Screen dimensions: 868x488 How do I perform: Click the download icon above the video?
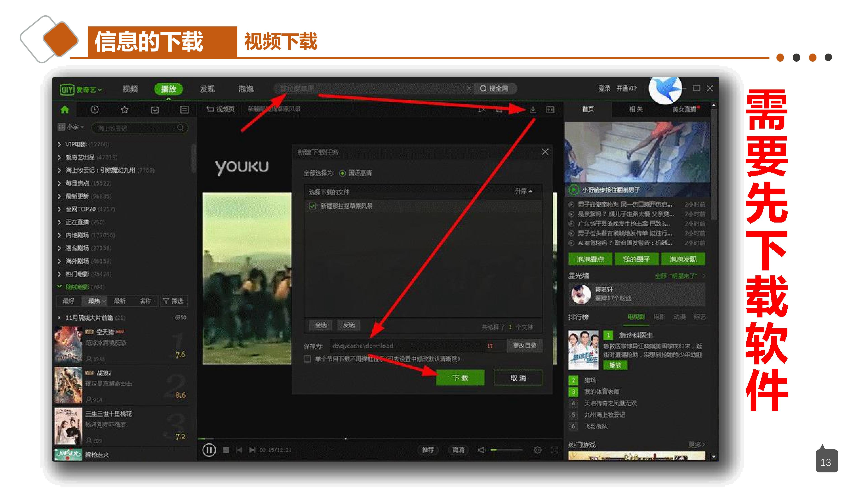pyautogui.click(x=533, y=110)
